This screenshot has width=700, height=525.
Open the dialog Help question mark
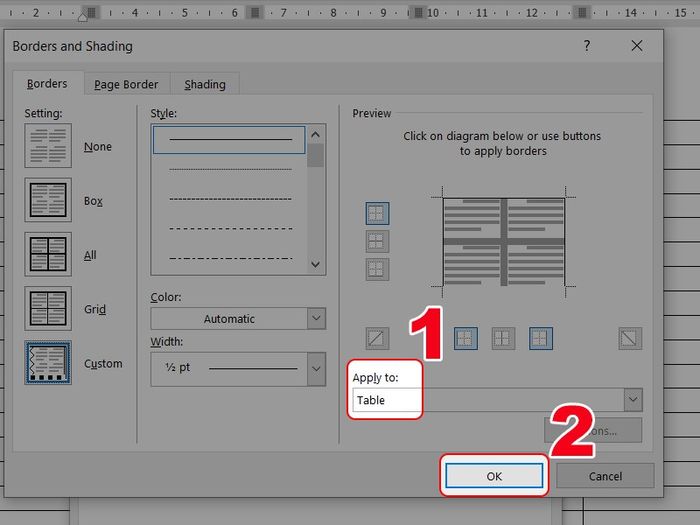[x=587, y=46]
